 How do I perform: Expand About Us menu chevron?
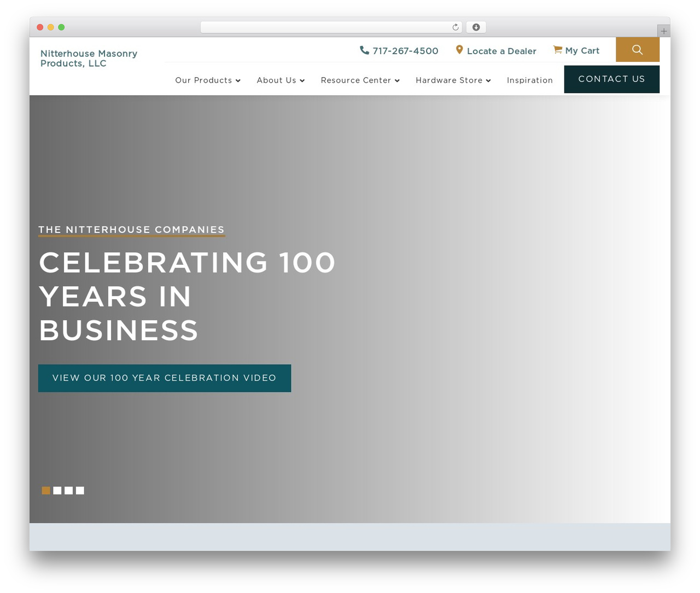302,80
